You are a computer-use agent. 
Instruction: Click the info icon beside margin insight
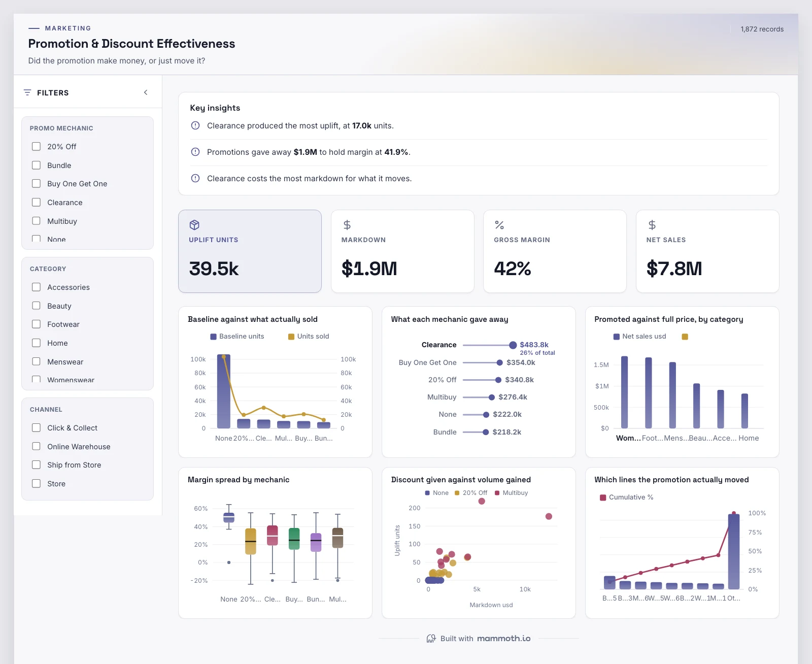click(x=195, y=152)
